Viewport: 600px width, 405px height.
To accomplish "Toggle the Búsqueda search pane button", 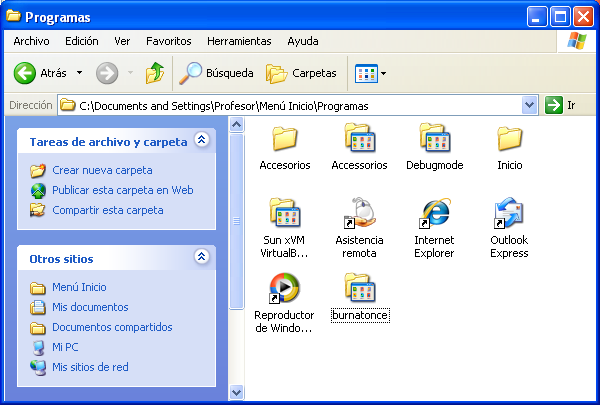I will click(215, 73).
